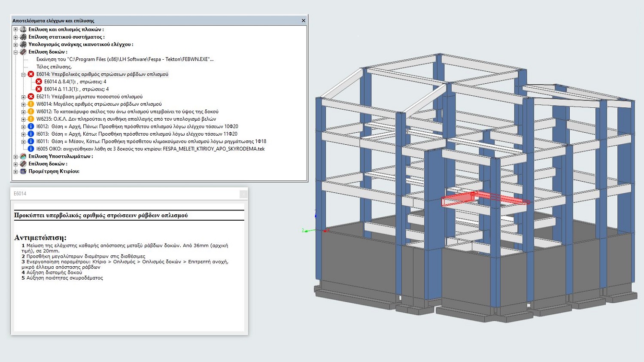644x362 pixels.
Task: Click the slab solution icon beside Επίλυση και οπλισμός πλακών
Action: (x=23, y=30)
